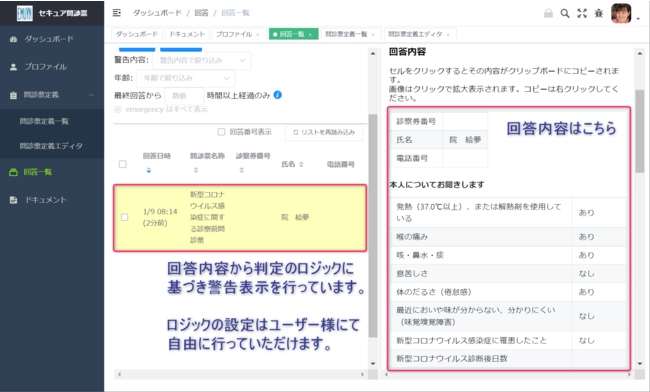Image resolution: width=650 pixels, height=392 pixels.
Task: Toggle fullscreen mode icon
Action: [x=582, y=13]
